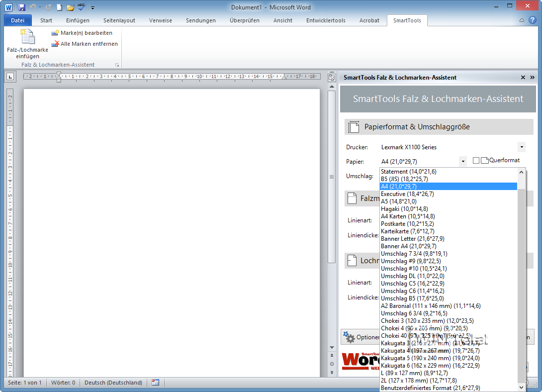Click document vertical scrollbar thumb
This screenshot has width=542, height=392.
(x=332, y=177)
